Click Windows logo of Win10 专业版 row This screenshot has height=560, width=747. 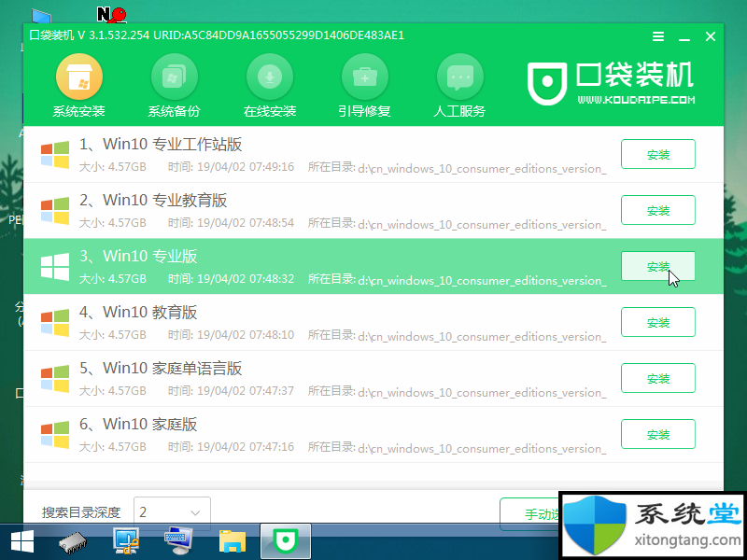point(55,267)
